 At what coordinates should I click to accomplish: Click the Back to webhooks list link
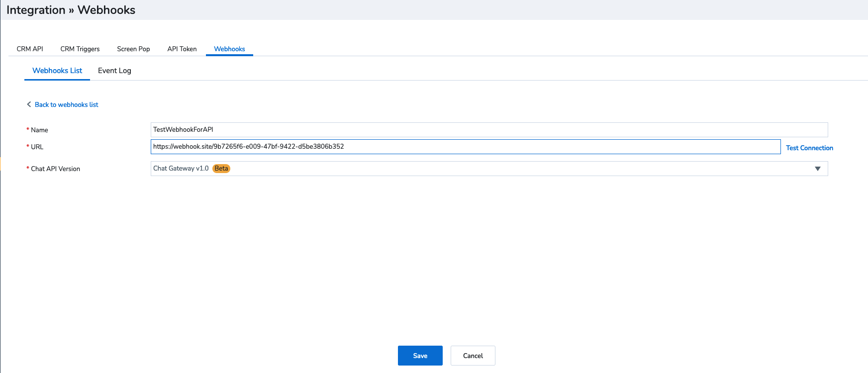[66, 104]
